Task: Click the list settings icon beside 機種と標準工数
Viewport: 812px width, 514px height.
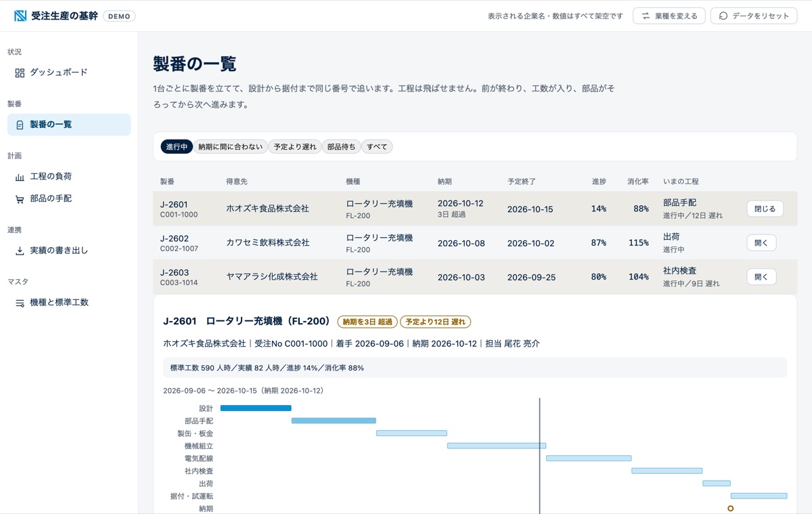Action: point(20,303)
